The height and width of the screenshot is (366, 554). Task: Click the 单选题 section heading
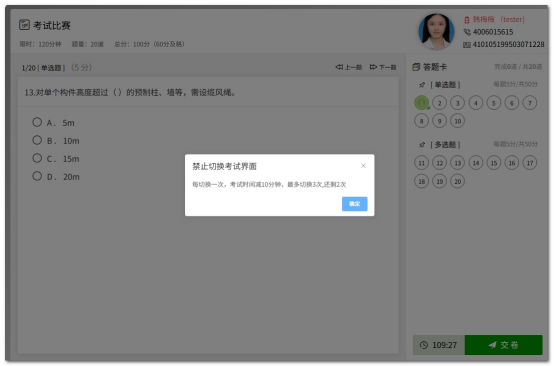coord(445,85)
